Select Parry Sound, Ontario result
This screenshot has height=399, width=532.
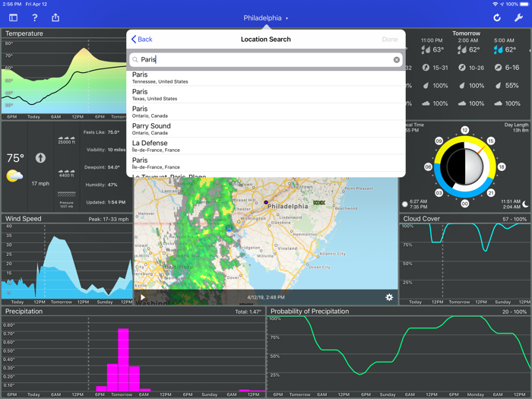266,129
